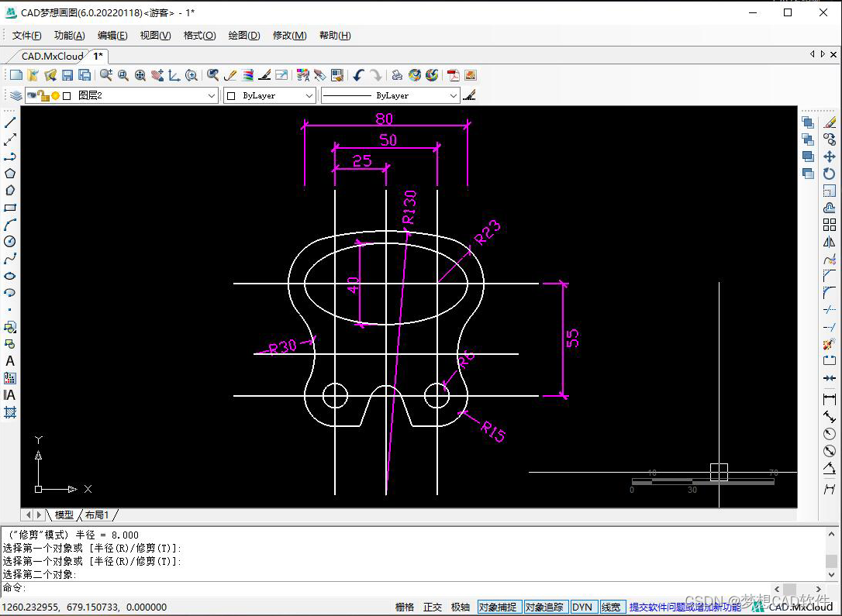Click the Pan hand tool icon

(157, 75)
